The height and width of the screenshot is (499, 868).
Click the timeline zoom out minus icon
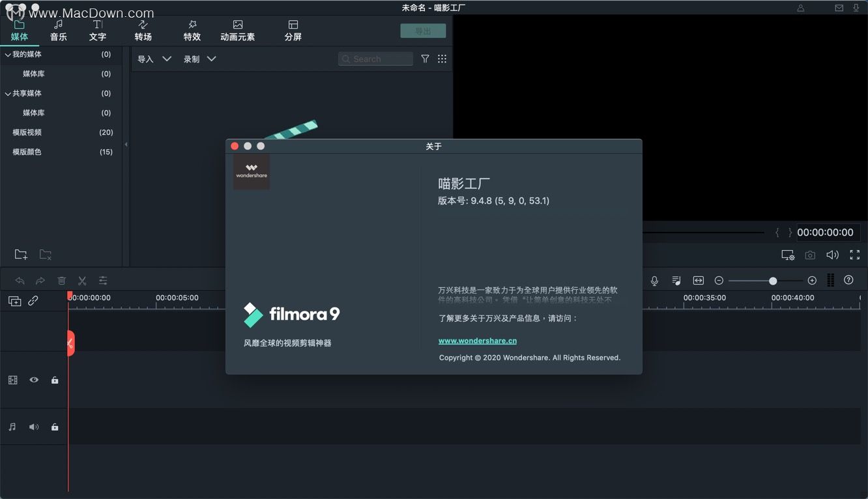click(719, 281)
